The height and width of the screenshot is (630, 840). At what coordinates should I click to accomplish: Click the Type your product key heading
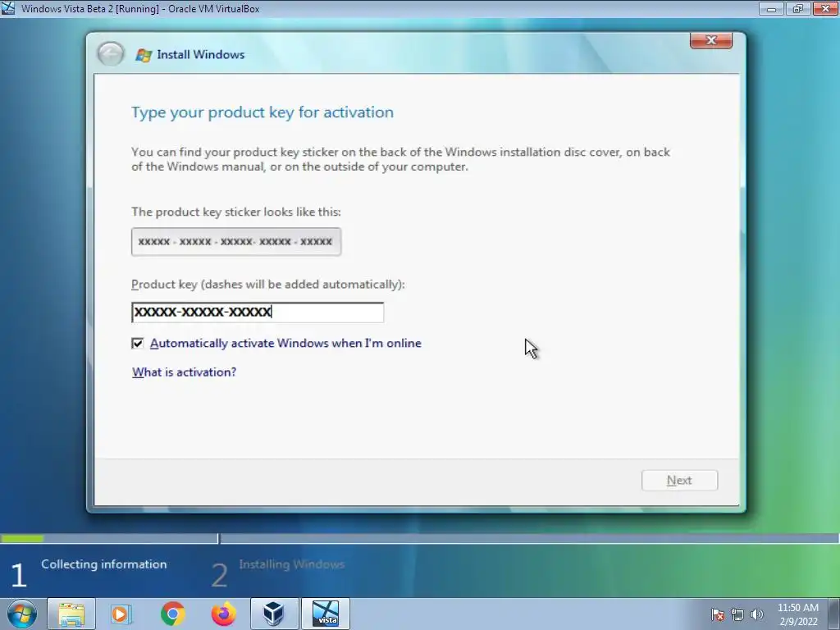(x=262, y=112)
